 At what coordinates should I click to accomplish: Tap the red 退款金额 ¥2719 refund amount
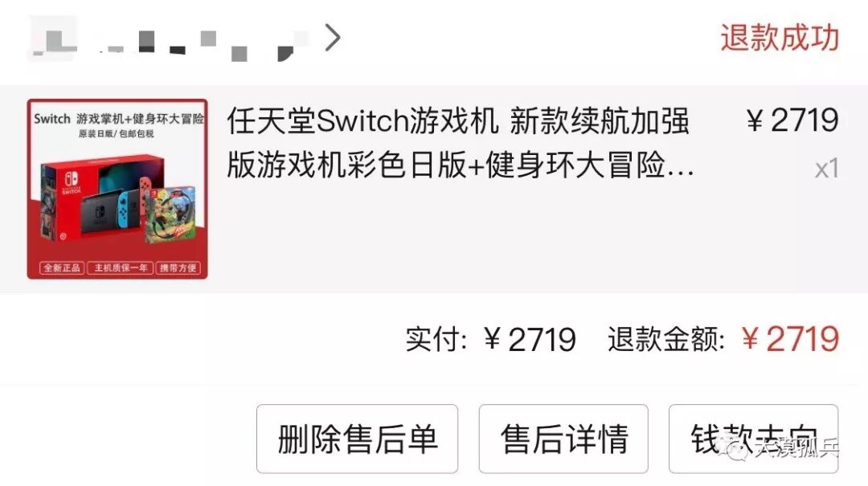click(723, 339)
